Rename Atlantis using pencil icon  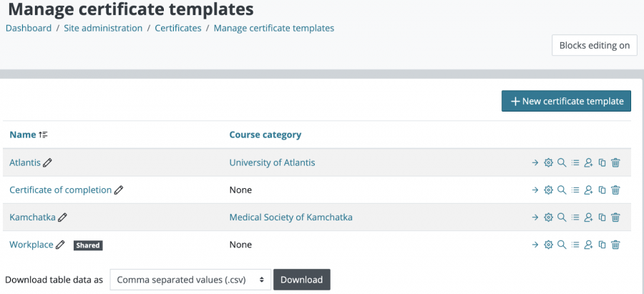pos(48,162)
